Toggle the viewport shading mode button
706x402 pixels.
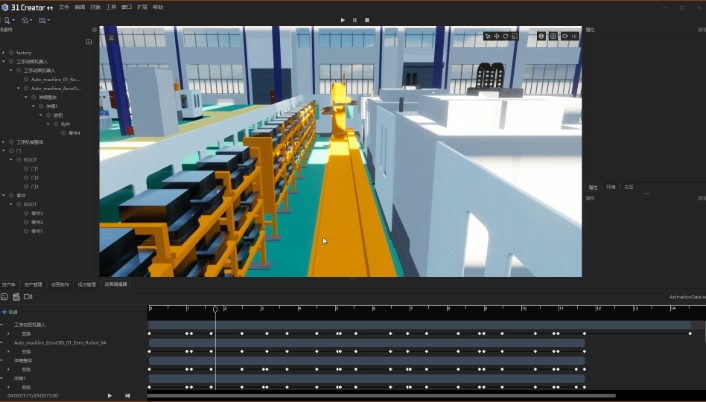point(541,36)
